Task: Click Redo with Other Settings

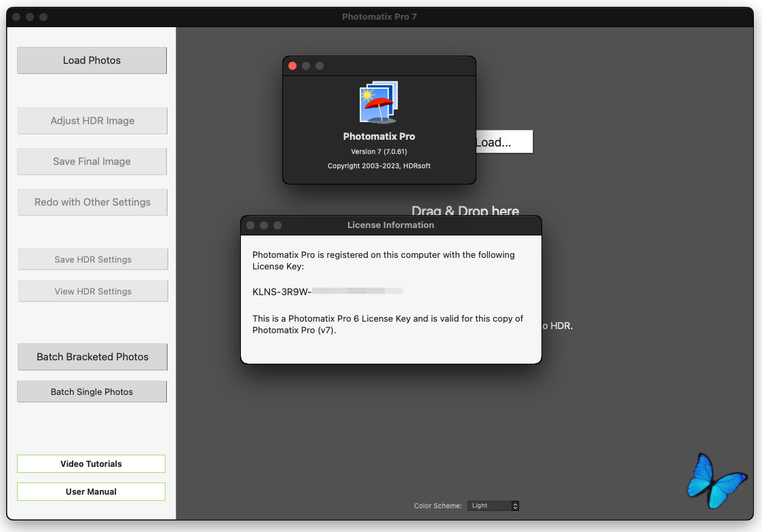Action: (x=92, y=202)
